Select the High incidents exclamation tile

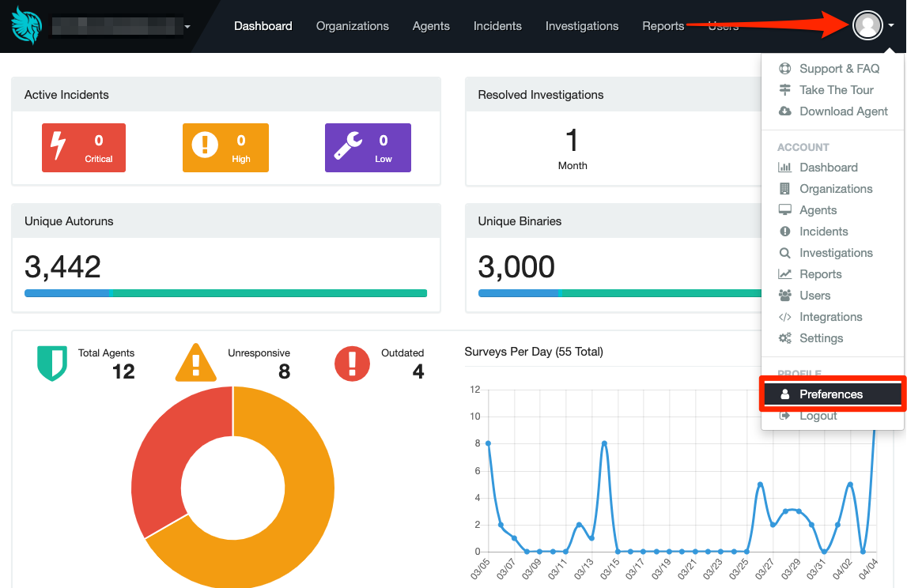pos(225,148)
